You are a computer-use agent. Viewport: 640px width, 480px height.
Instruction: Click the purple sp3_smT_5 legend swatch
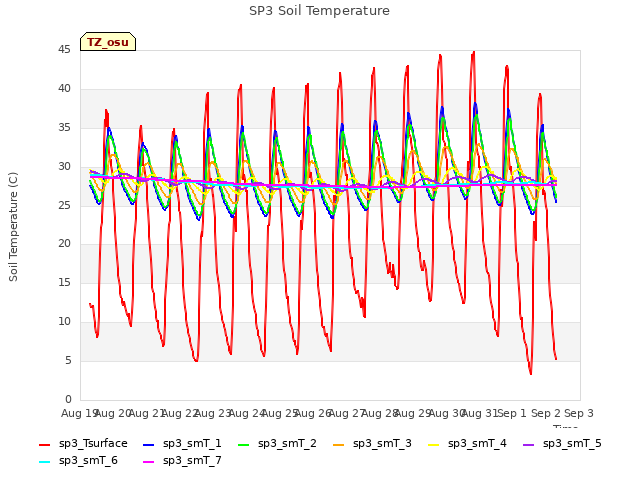tap(529, 444)
